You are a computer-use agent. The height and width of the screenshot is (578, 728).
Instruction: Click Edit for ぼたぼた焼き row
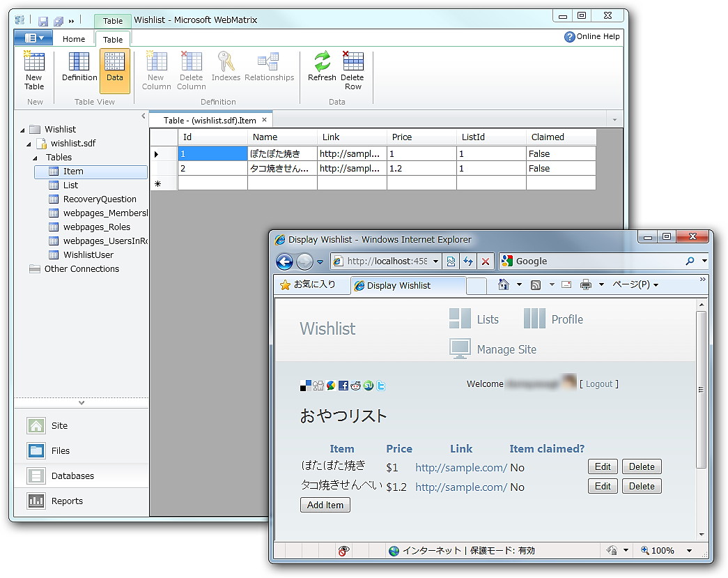point(603,466)
